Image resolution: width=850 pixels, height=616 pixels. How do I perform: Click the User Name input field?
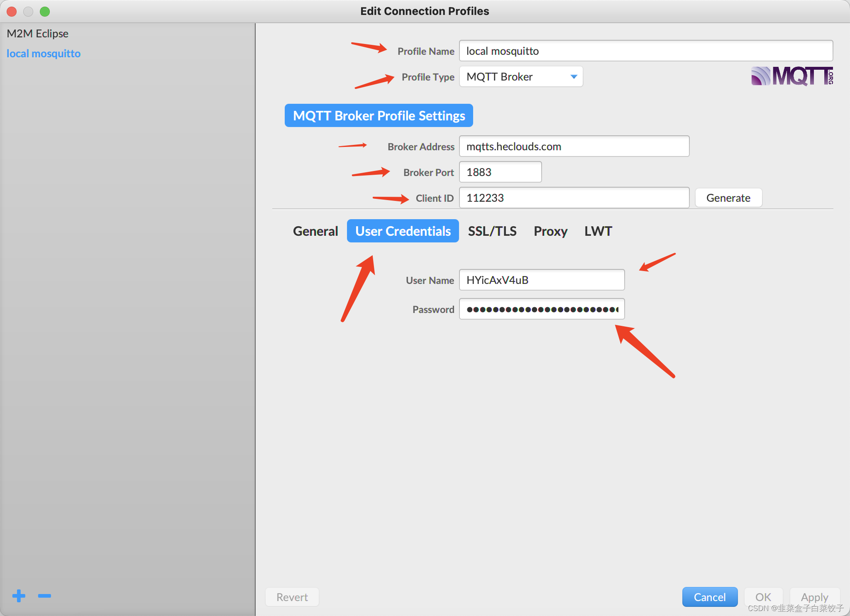point(541,279)
